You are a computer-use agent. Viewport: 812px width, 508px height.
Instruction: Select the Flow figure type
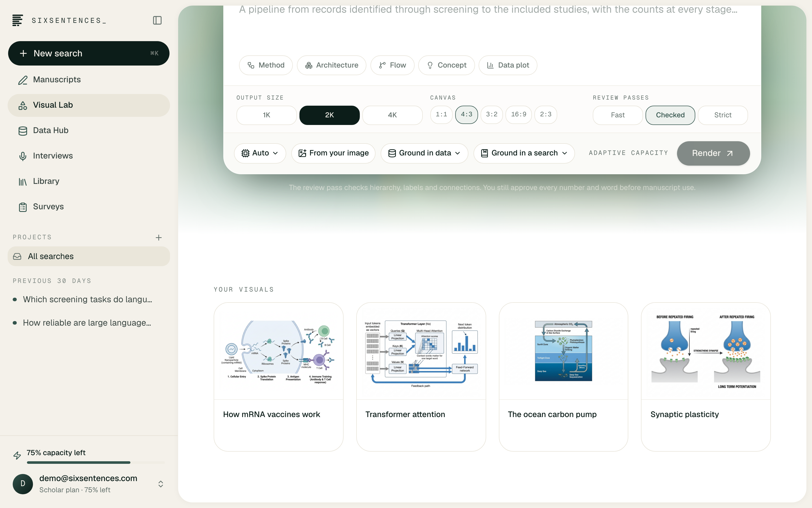pos(392,65)
